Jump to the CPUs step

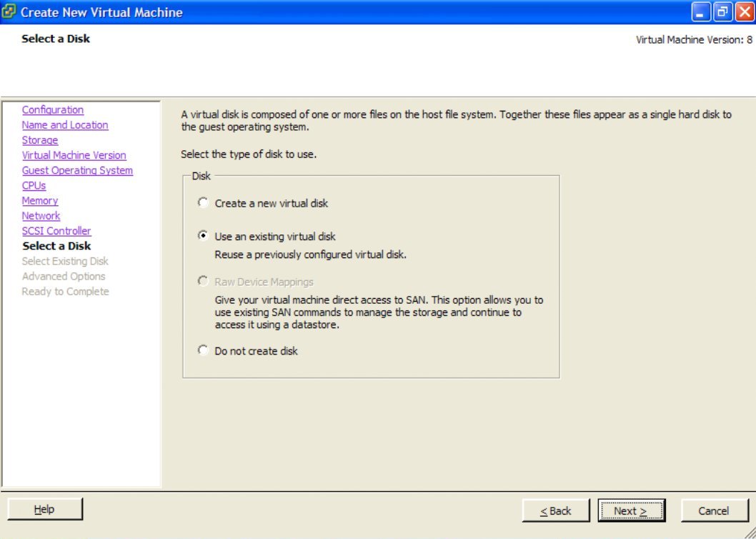click(34, 186)
